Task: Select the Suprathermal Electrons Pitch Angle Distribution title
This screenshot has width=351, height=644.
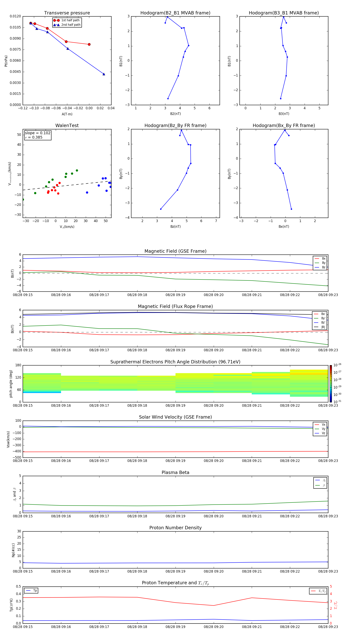Action: pos(175,362)
